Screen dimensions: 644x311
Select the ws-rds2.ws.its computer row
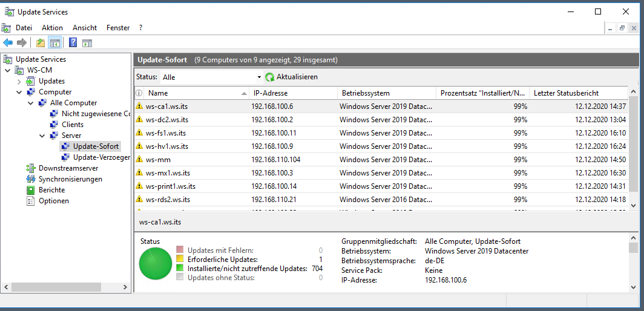tap(381, 200)
